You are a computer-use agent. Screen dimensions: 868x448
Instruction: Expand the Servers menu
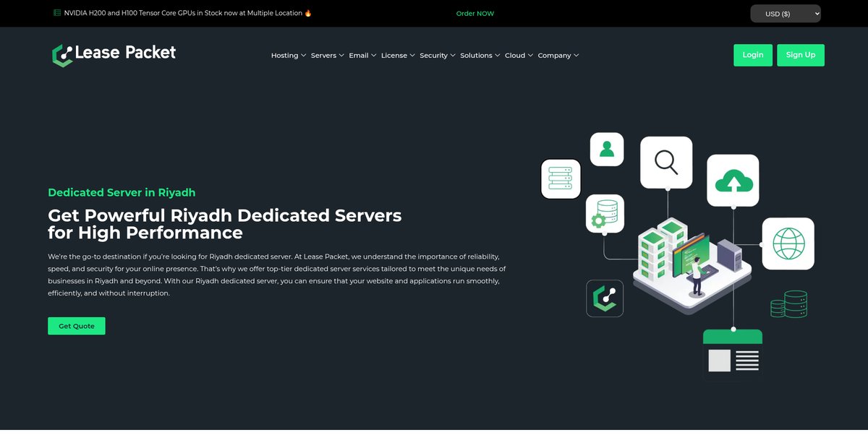[x=328, y=56]
